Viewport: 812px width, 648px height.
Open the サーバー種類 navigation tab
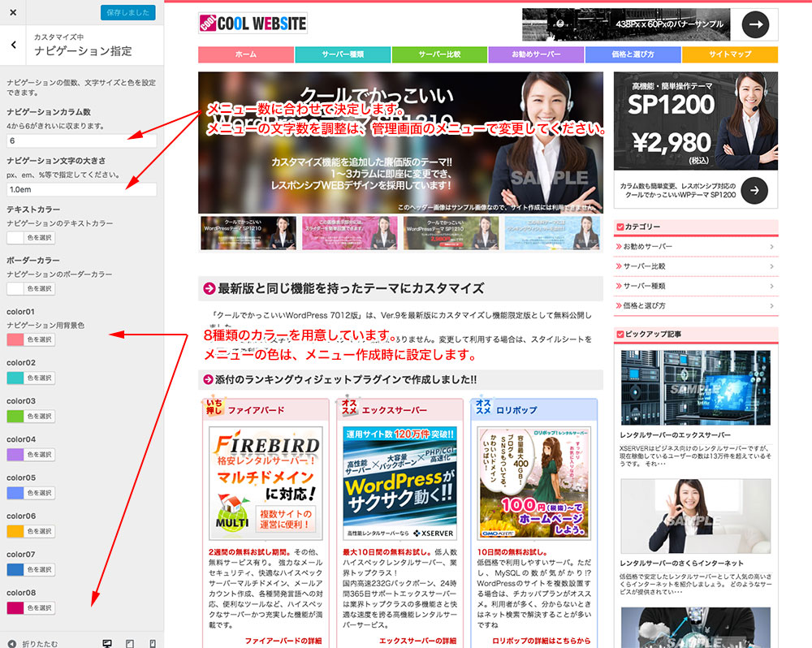tap(343, 54)
